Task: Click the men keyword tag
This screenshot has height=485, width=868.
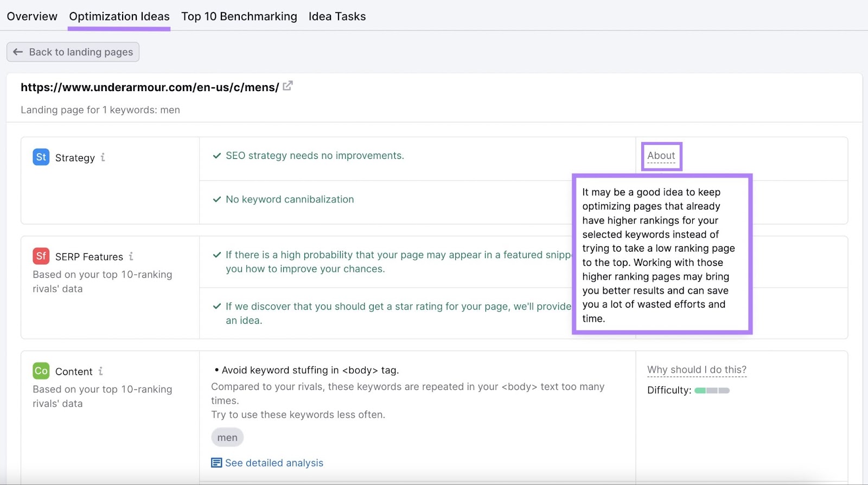Action: [227, 437]
